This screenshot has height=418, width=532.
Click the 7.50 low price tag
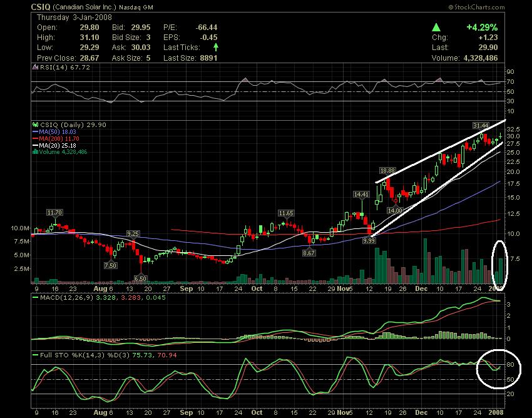pos(111,265)
